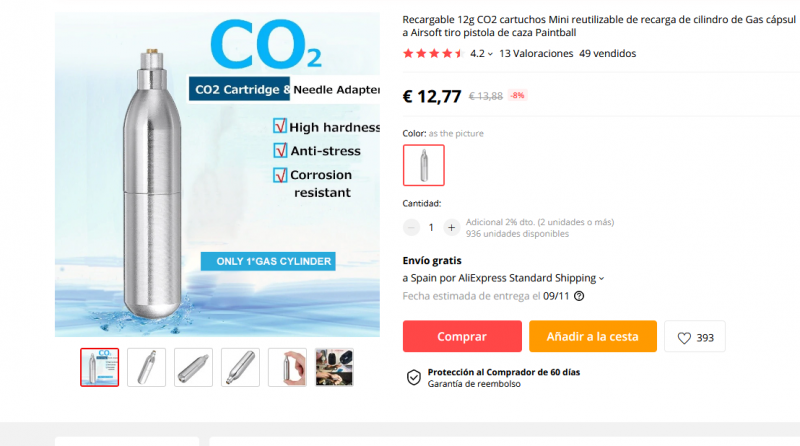Increase quantity with the plus button

[x=451, y=227]
